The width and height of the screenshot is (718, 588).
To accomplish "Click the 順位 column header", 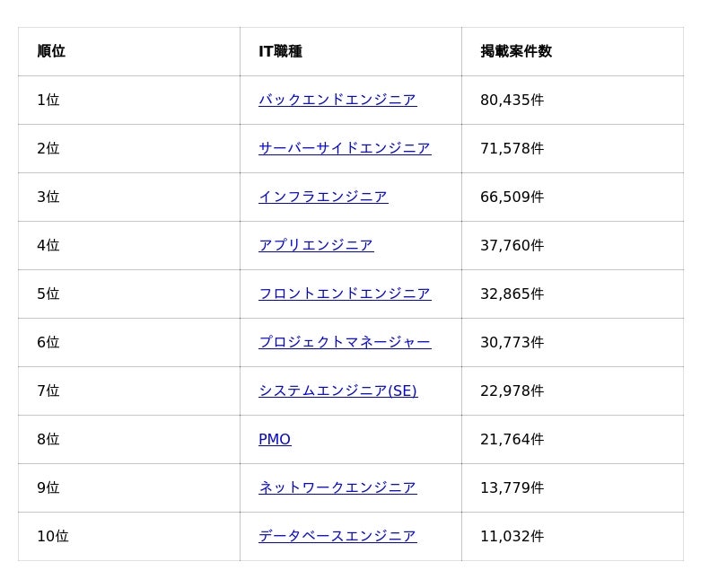I will 51,51.
